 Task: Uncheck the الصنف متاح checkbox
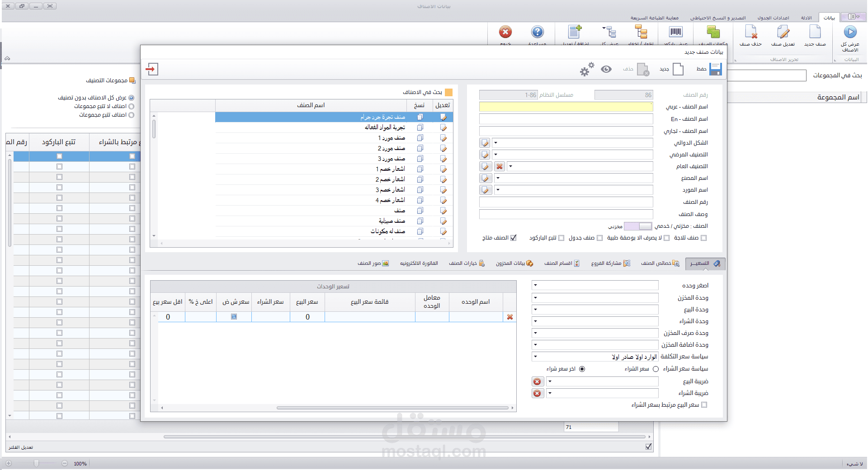(513, 238)
